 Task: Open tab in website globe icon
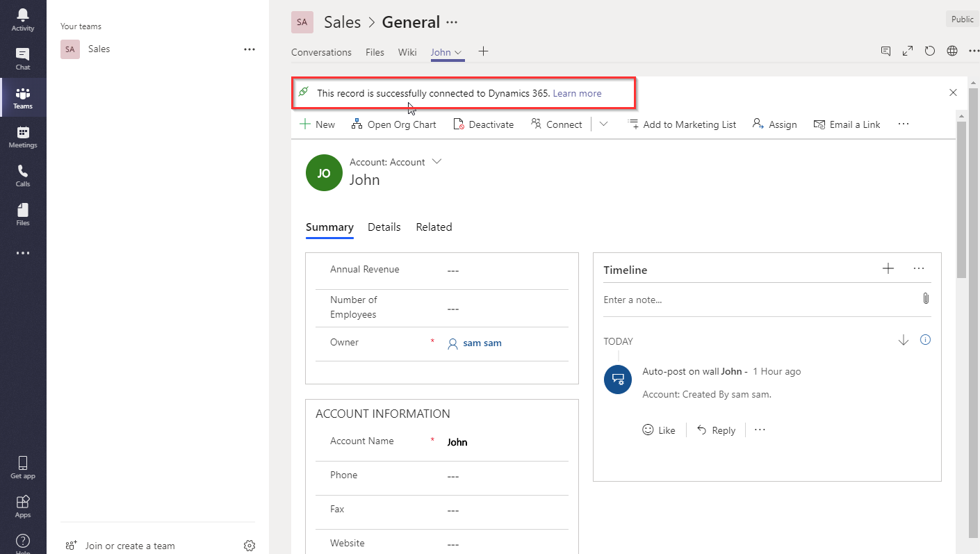tap(952, 51)
